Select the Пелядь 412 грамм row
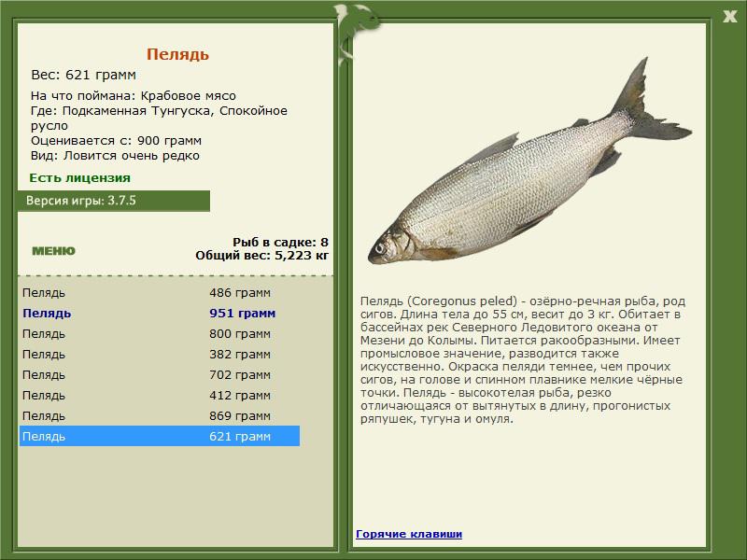 tap(160, 395)
